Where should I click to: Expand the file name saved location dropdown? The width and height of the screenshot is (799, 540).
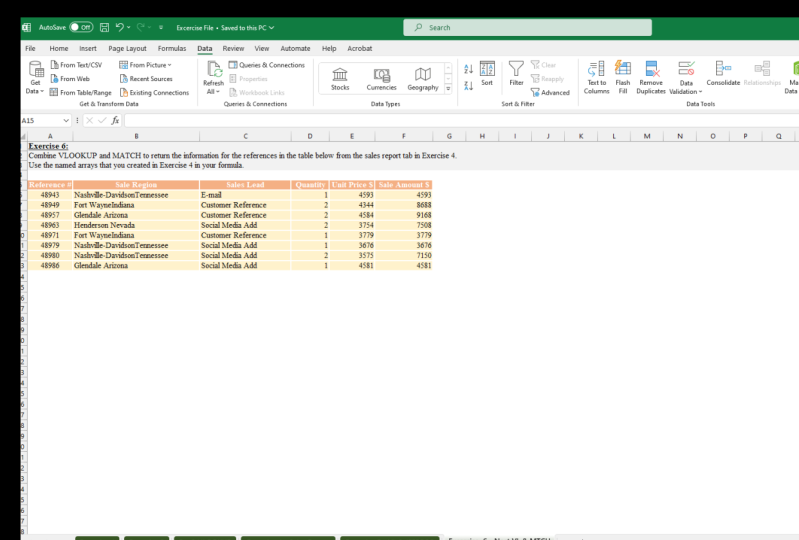tap(272, 28)
